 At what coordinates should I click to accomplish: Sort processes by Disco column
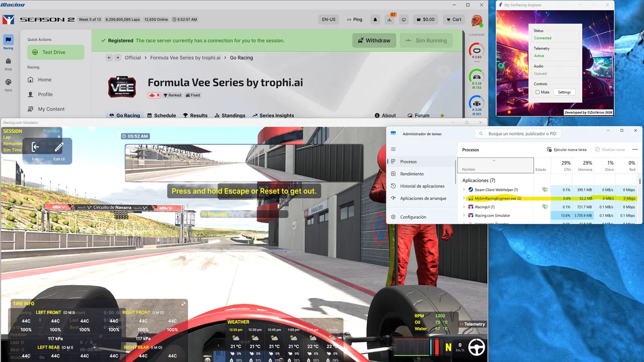click(x=605, y=165)
